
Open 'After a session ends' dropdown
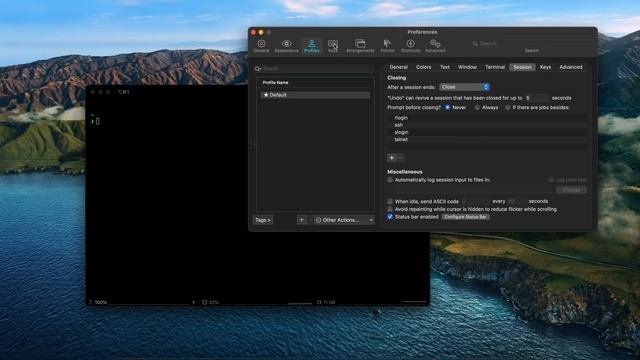click(464, 87)
